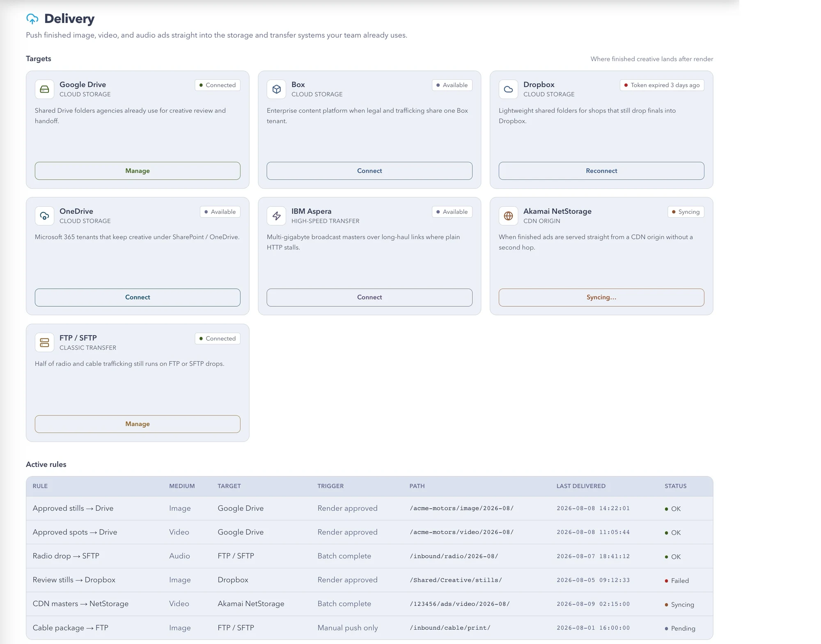Reconnect the Dropbox target
Screen dimensions: 821x644
[601, 171]
